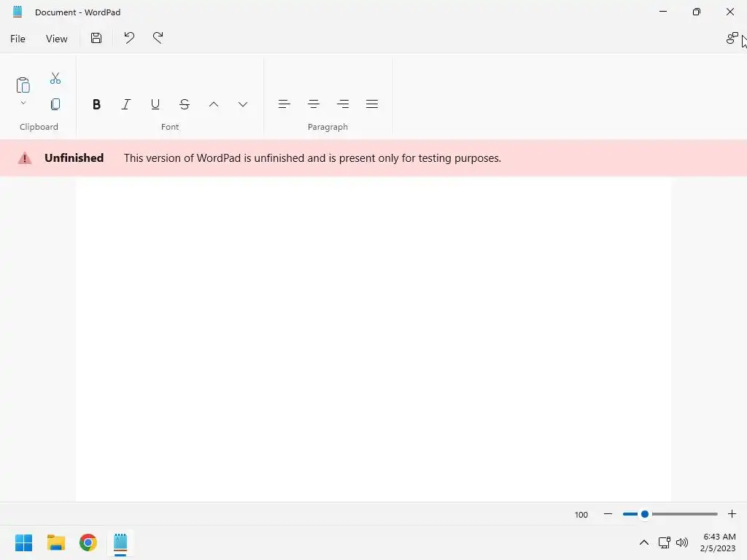Click the blank document page
This screenshot has width=747, height=560.
tap(373, 339)
